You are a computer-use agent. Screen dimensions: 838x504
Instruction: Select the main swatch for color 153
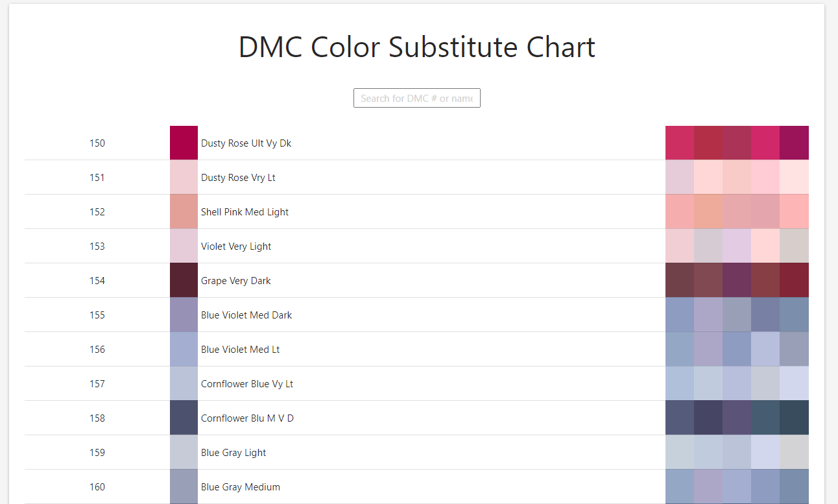(184, 246)
